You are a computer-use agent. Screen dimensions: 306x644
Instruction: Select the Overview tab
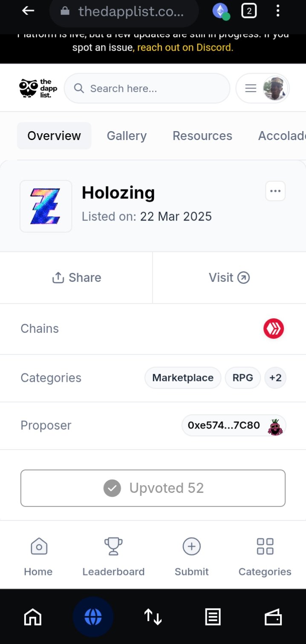tap(54, 136)
